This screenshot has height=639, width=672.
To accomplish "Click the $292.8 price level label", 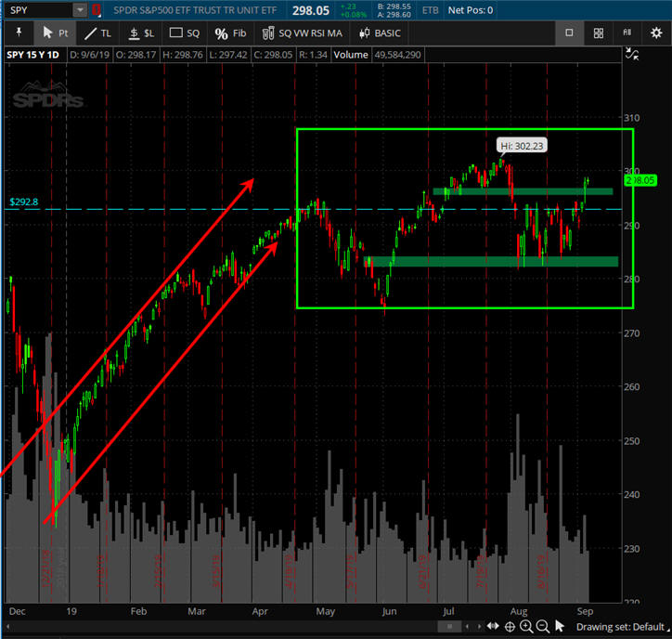I will pos(23,202).
